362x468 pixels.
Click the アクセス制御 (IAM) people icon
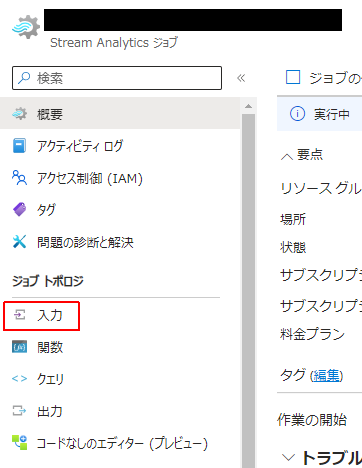coord(19,178)
